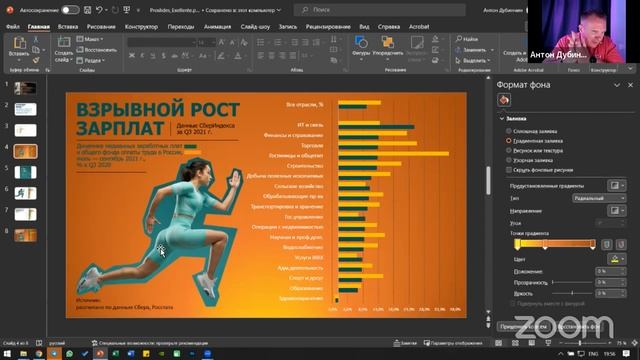This screenshot has width=640, height=360.
Task: Open the Выделить select dropdown
Action: click(x=473, y=60)
